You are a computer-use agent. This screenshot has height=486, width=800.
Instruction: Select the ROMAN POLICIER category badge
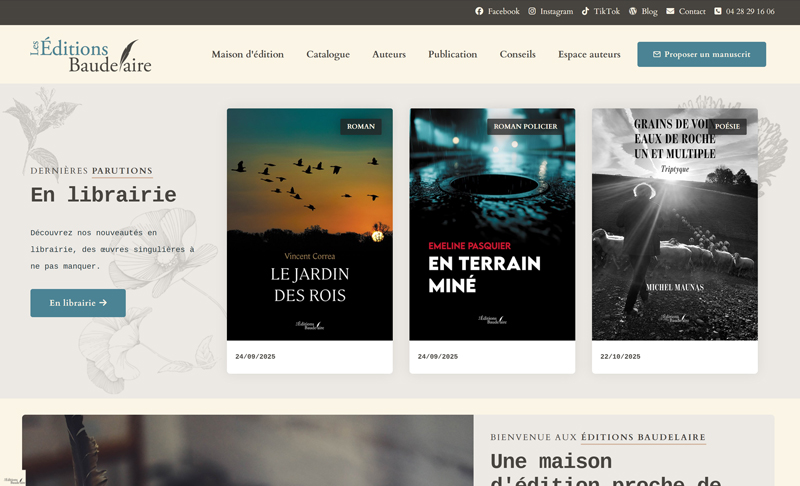point(526,126)
